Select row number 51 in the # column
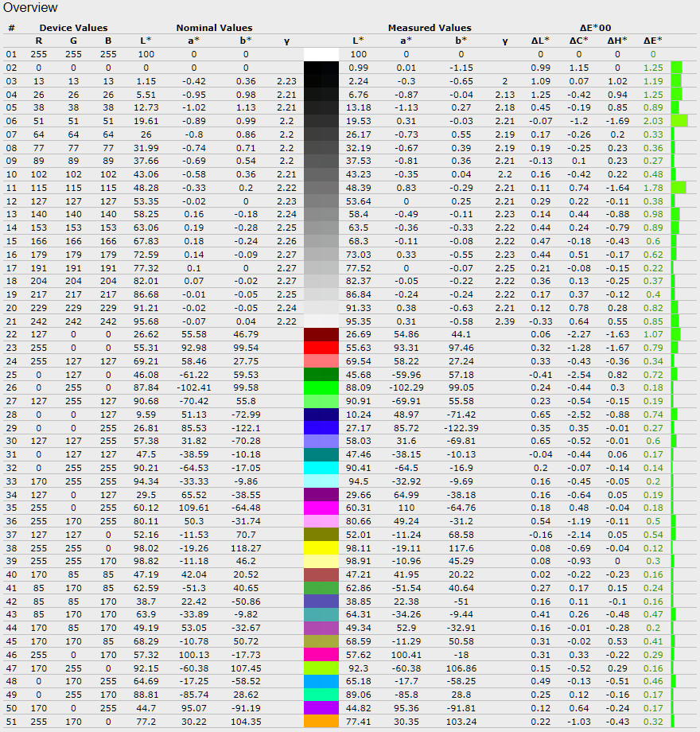Image resolution: width=700 pixels, height=732 pixels. click(x=11, y=722)
